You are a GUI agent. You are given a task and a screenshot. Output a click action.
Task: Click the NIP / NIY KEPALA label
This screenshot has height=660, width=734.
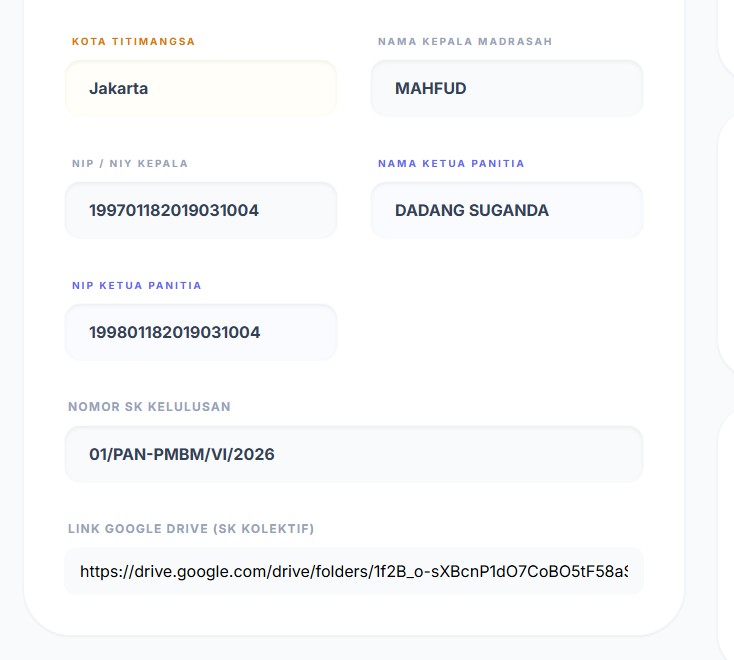click(x=130, y=164)
